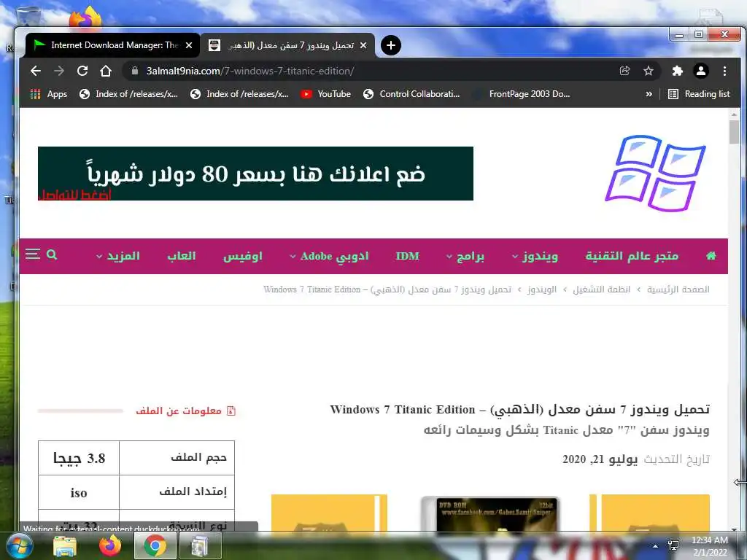747x560 pixels.
Task: Open FrontPage 2003 Do... bookmark
Action: [522, 94]
